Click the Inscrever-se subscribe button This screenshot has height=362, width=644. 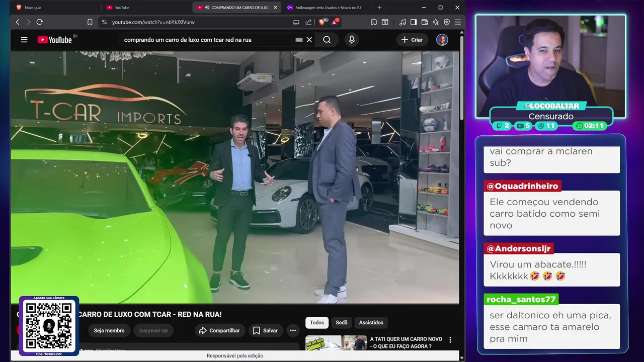(153, 330)
